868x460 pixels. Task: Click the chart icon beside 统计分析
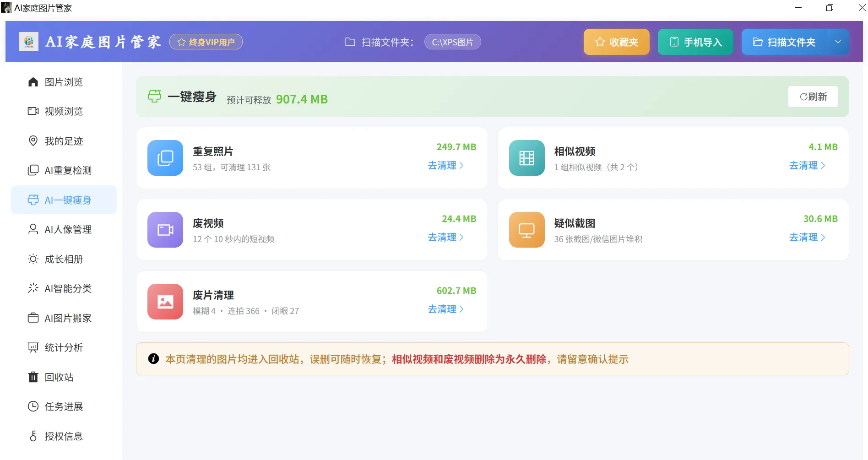[33, 348]
